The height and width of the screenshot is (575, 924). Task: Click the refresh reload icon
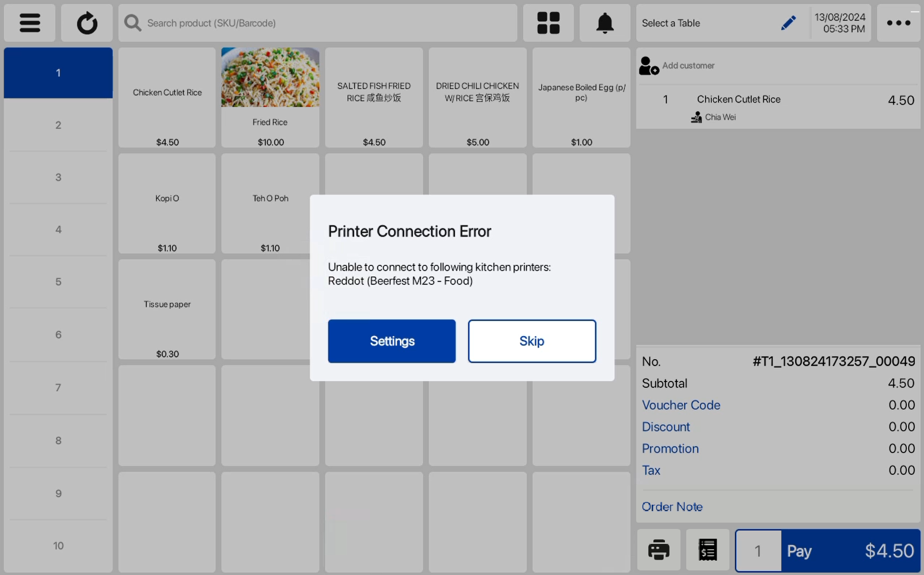point(87,23)
